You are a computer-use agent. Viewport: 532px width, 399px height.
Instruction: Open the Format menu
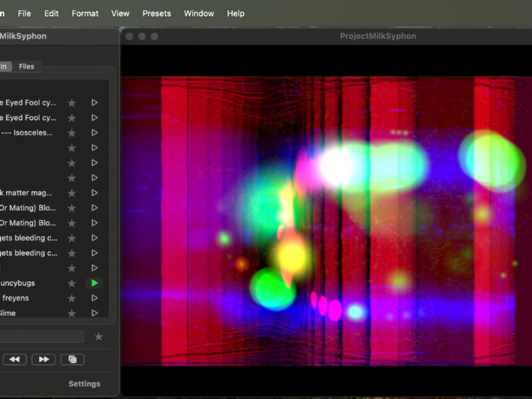(x=85, y=13)
